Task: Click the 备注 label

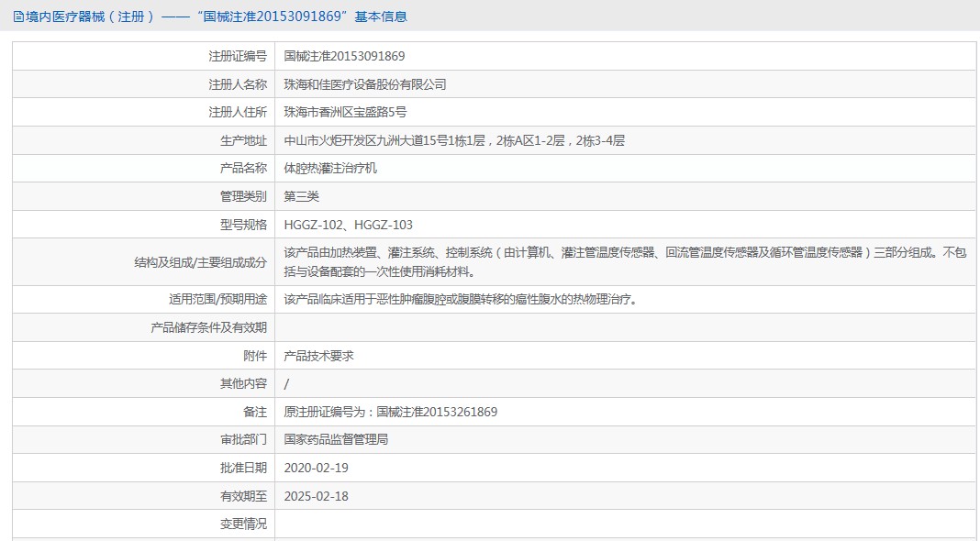Action: [255, 412]
